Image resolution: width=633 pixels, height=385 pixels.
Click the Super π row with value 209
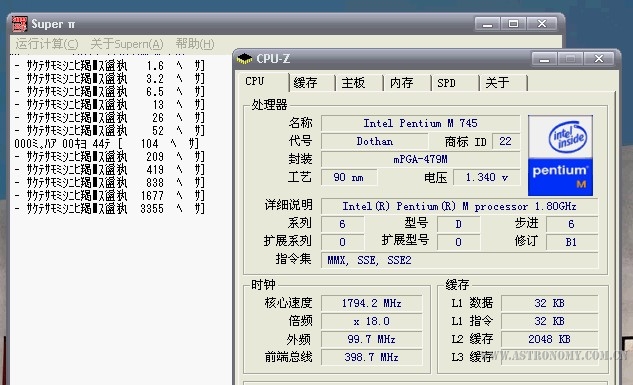109,157
